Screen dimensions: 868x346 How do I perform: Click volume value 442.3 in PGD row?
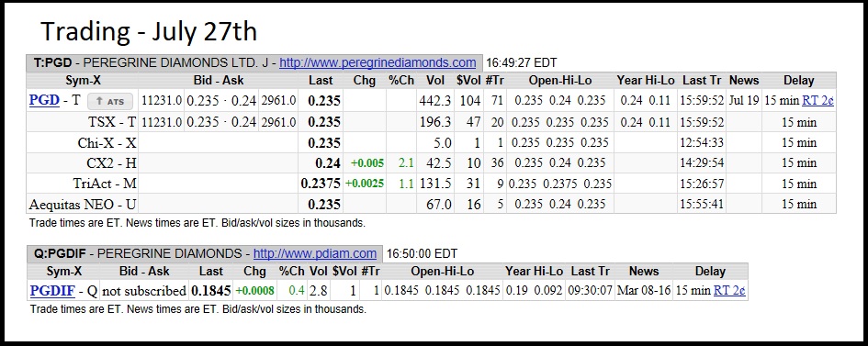point(435,101)
